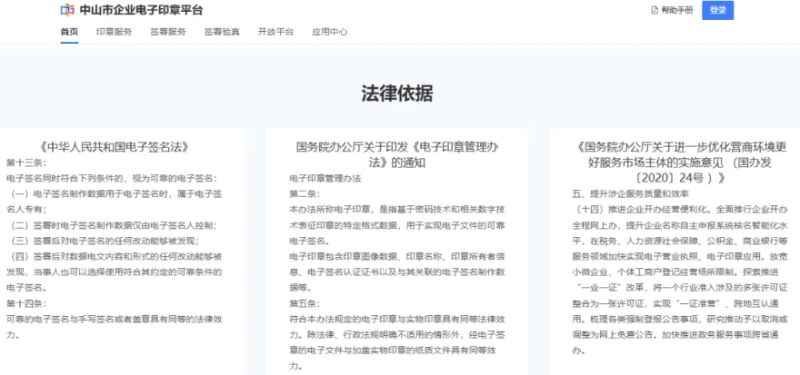800x375 pixels.
Task: Click the line 可靠的电子签名与手写签名或者盖章
Action: tap(114, 327)
